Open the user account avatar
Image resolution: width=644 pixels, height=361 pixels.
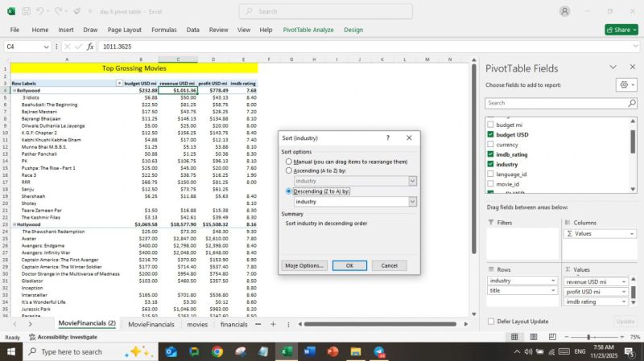565,11
